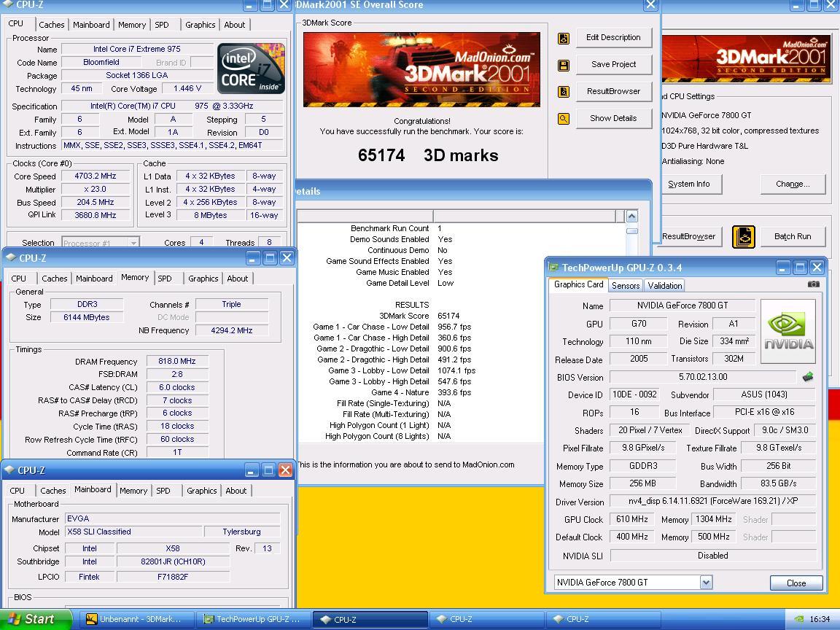Click the GPU-Z camera screenshot icon
Viewport: 840px width, 630px height.
(x=813, y=284)
